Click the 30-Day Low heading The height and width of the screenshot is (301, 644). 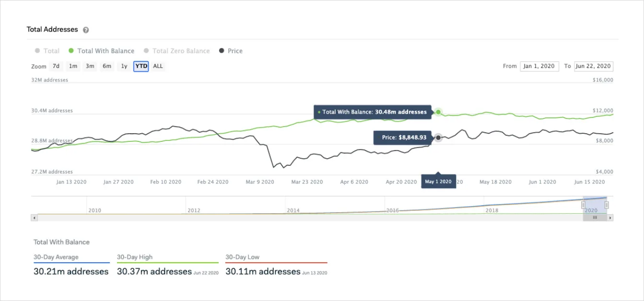242,257
